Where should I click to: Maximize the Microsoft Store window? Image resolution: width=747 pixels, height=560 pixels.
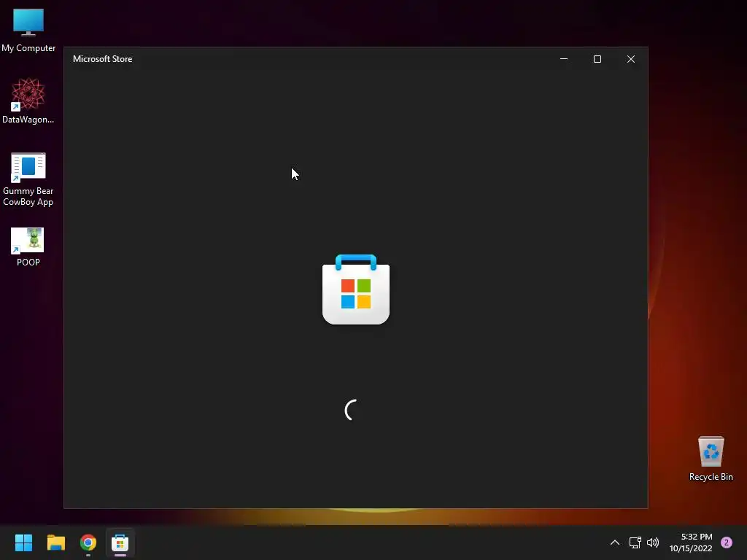coord(597,59)
